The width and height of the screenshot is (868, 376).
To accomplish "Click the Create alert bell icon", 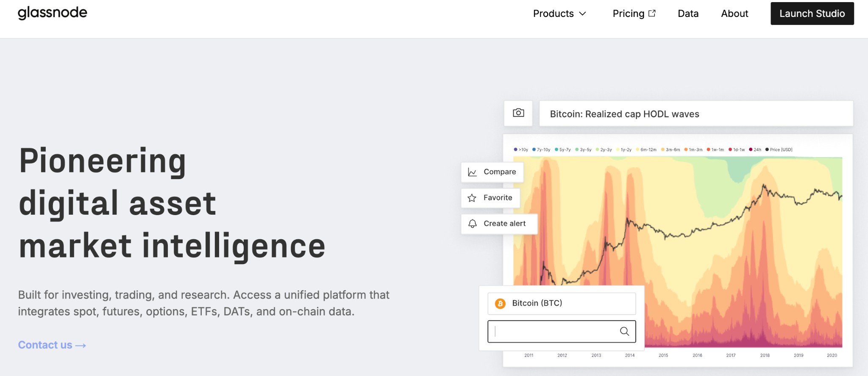I will [473, 224].
